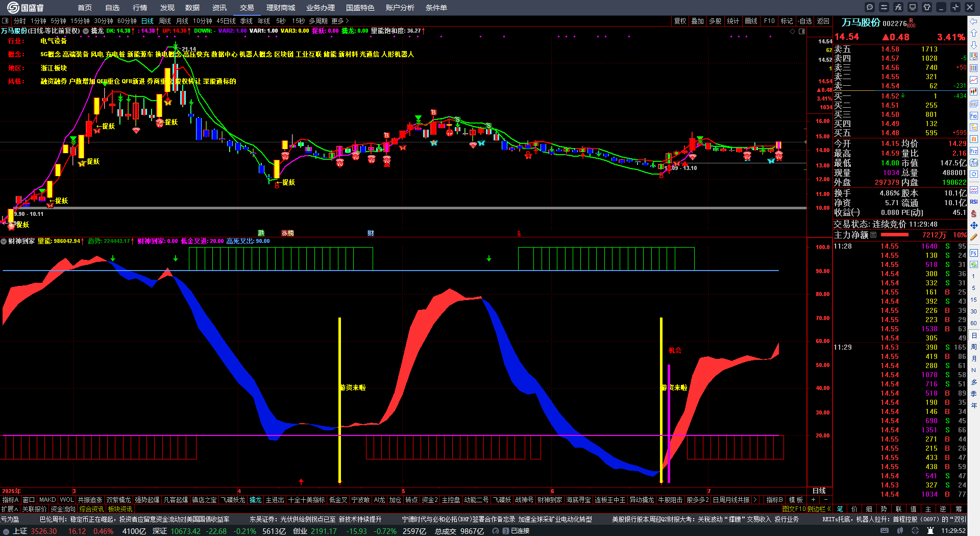Click the 统计 statistics button
The height and width of the screenshot is (536, 980).
point(733,21)
